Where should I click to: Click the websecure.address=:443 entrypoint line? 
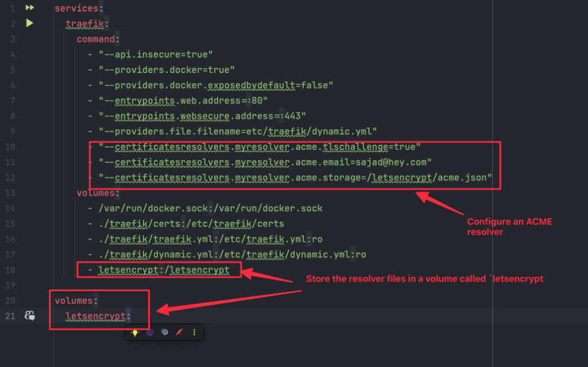click(x=202, y=116)
